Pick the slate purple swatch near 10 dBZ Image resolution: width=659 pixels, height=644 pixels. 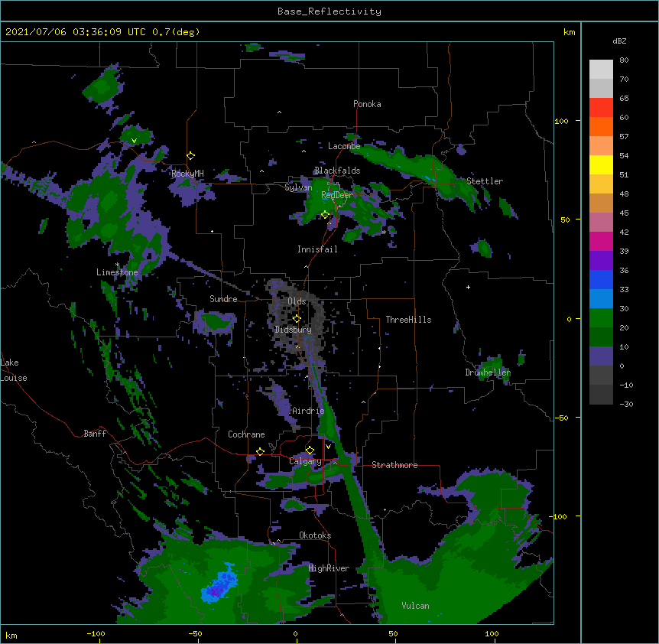(x=601, y=356)
